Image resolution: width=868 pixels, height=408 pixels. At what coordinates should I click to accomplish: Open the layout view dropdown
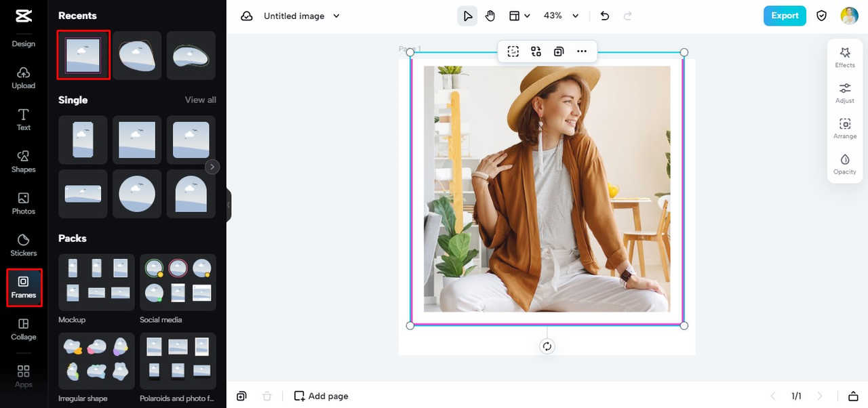click(x=520, y=16)
